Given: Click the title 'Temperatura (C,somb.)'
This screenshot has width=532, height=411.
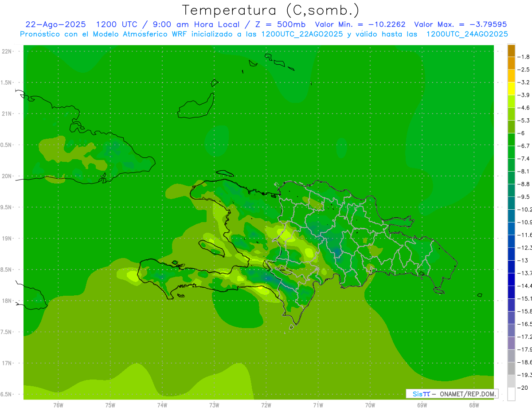Looking at the screenshot, I should [x=271, y=10].
